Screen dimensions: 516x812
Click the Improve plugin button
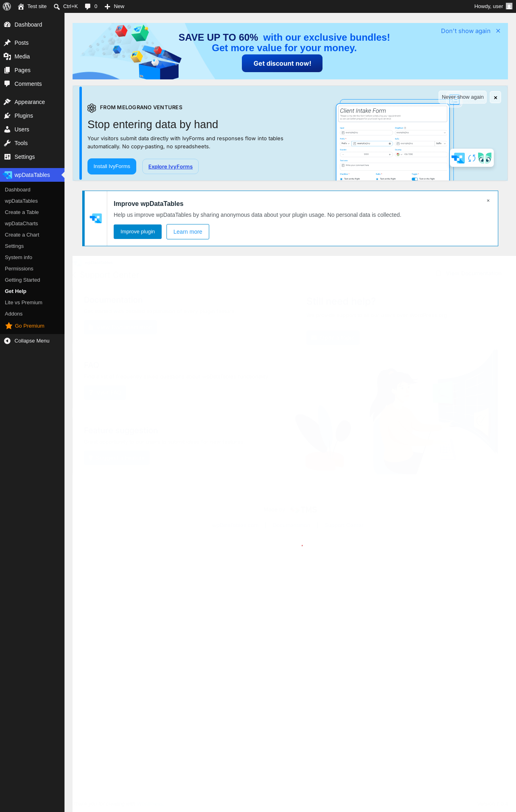coord(137,232)
